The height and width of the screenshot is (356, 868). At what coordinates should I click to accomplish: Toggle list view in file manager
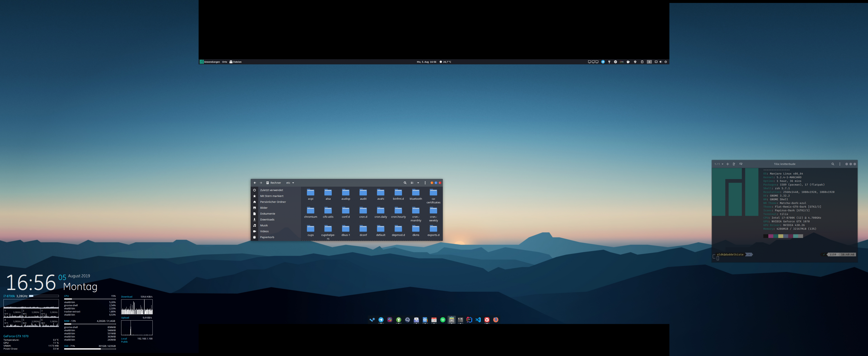pyautogui.click(x=412, y=183)
